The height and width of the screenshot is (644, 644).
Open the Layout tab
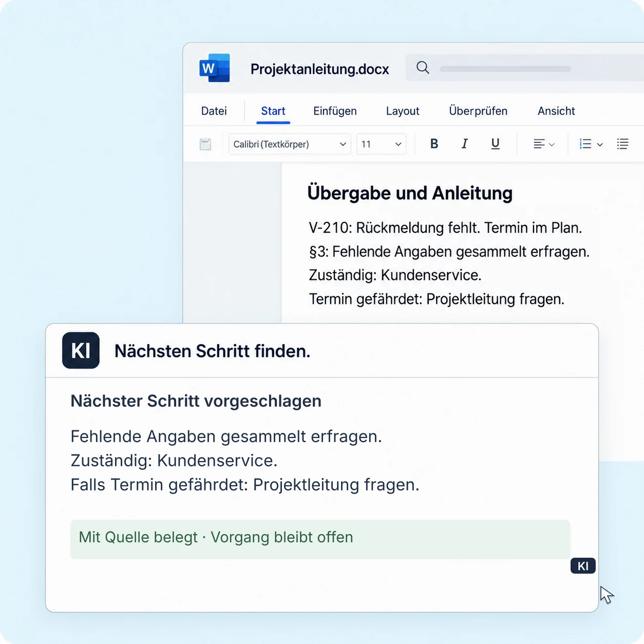(x=403, y=111)
